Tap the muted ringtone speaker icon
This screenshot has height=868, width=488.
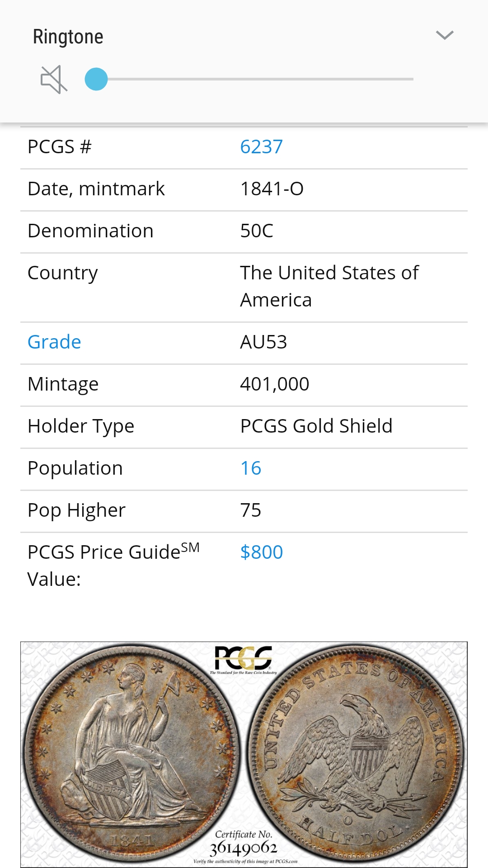point(54,80)
